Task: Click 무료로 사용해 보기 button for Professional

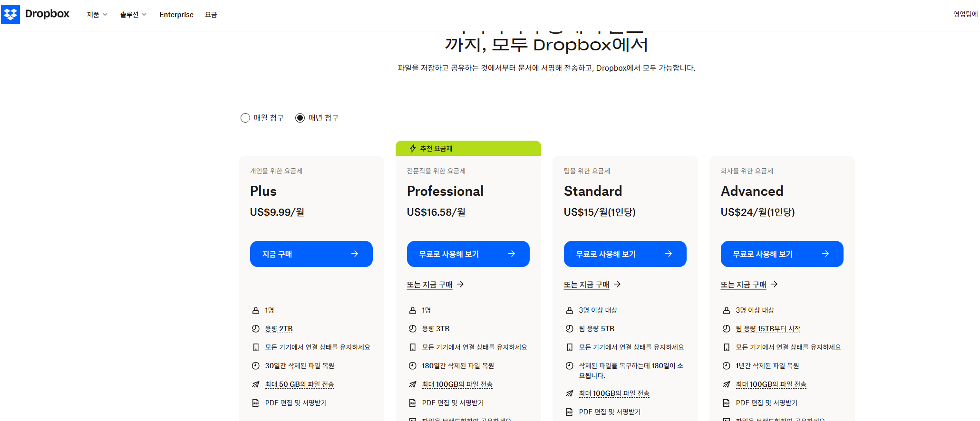Action: [468, 254]
